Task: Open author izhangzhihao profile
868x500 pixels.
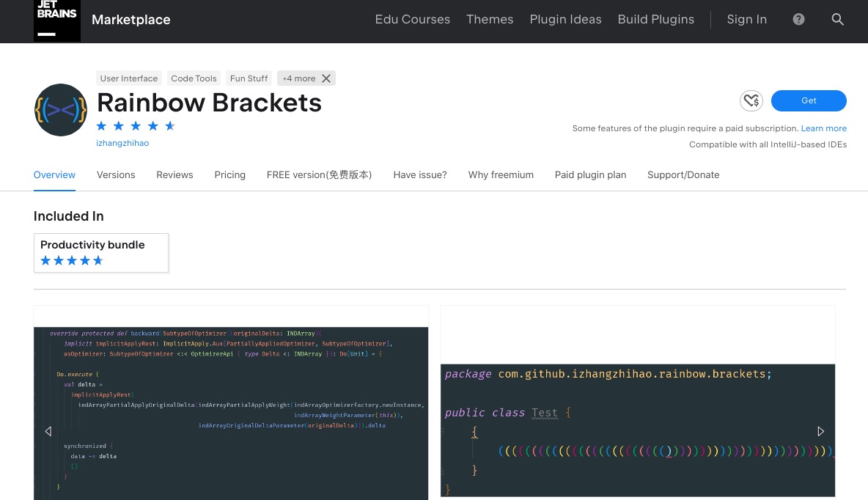Action: click(x=122, y=143)
